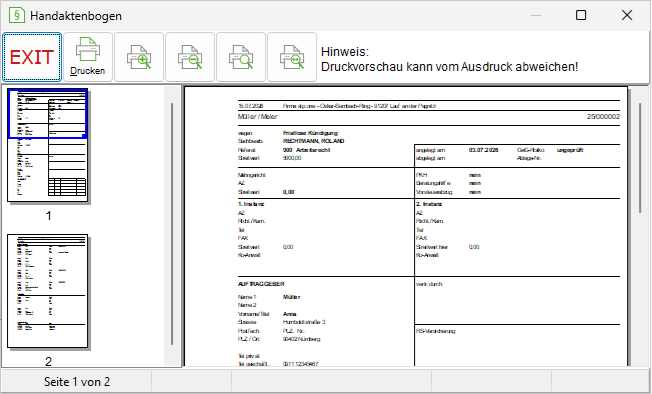Click the 'RS-Versicherung' label in the preview
652x394 pixels.
coord(435,331)
